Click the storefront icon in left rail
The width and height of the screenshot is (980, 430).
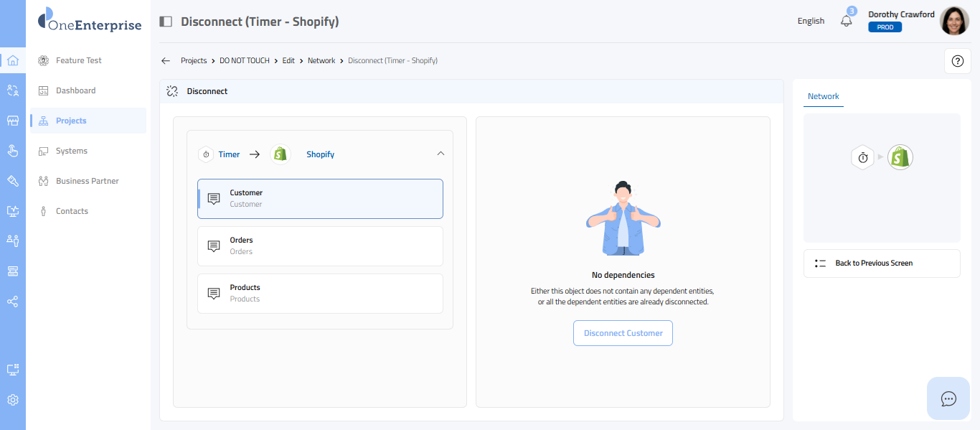12,121
